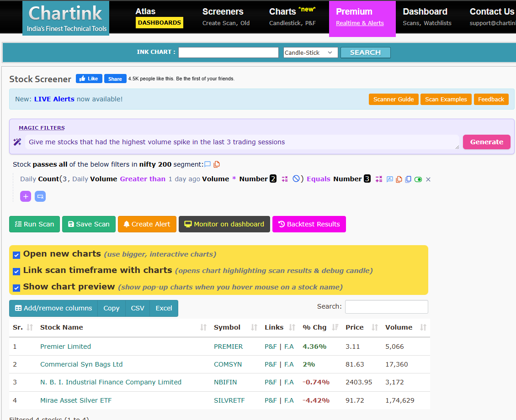Click the blue add filter group button
Viewport: 516px width, 420px height.
point(40,196)
